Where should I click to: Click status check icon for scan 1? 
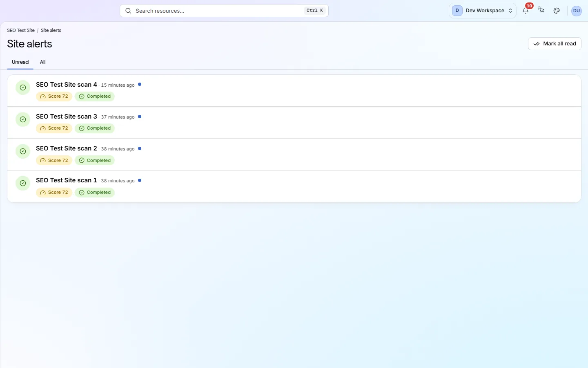coord(23,183)
